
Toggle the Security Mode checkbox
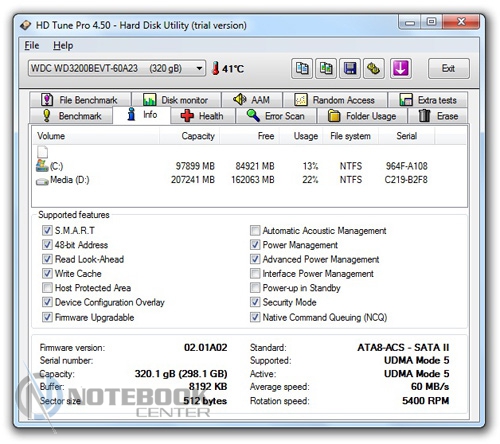click(x=255, y=302)
